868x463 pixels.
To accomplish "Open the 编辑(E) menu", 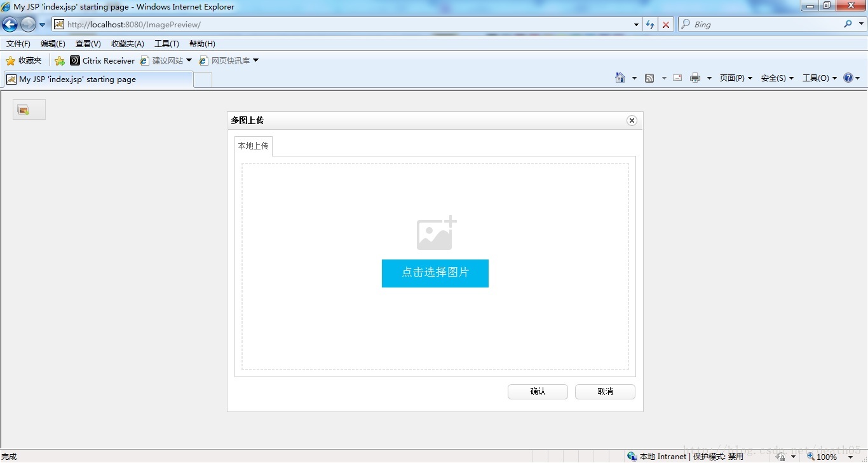I will 53,44.
